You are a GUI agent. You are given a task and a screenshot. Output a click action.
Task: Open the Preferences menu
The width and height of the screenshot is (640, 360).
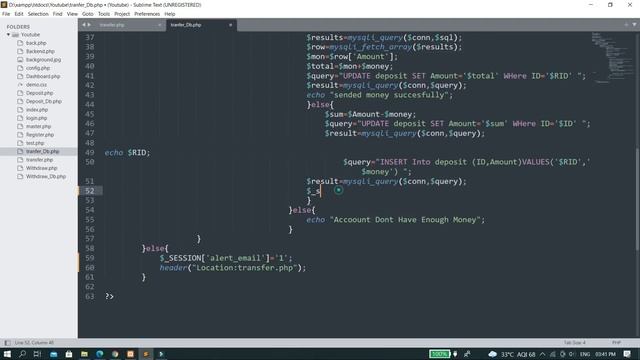point(147,14)
